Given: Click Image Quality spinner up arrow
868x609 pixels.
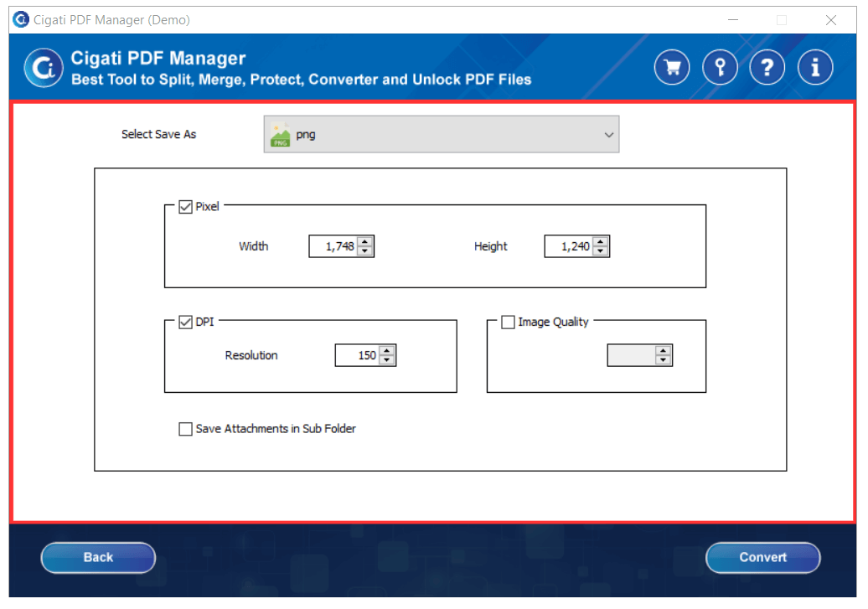Looking at the screenshot, I should coord(663,350).
